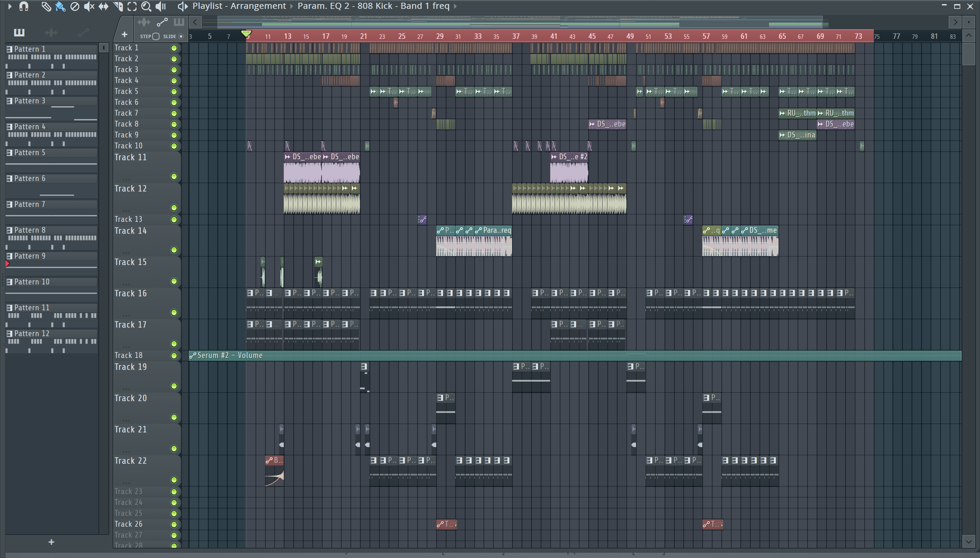Click the audio waveform icon above STEP
Viewport: 980px width, 558px height.
(144, 22)
